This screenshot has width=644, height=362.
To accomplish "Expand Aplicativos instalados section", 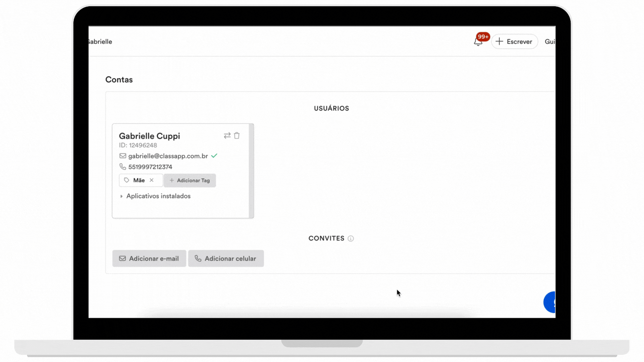I will click(x=155, y=196).
